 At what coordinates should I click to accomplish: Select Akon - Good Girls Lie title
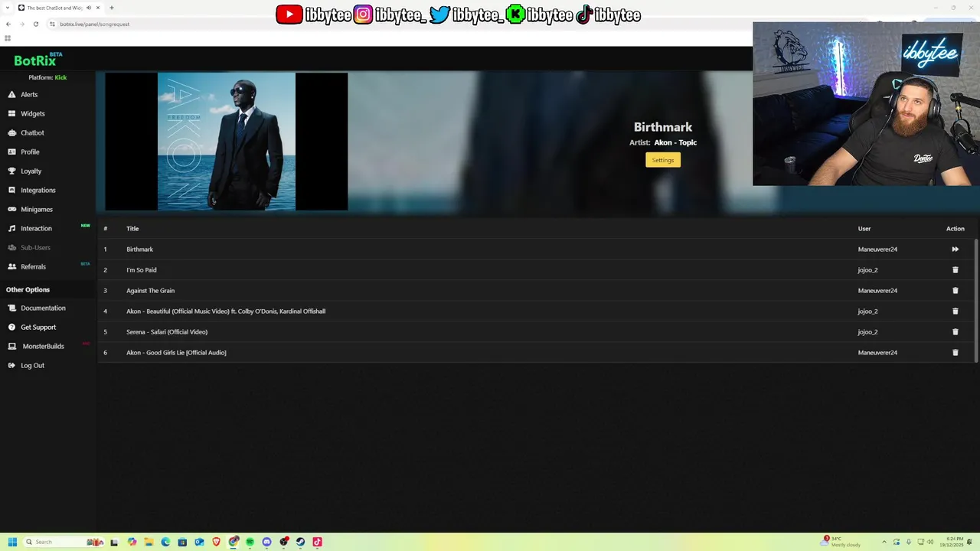pos(176,353)
